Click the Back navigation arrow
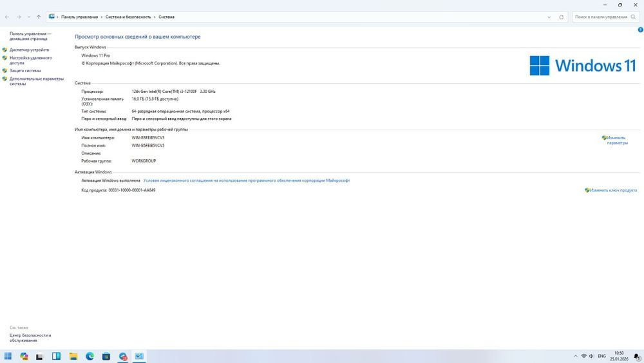The height and width of the screenshot is (363, 644). pos(7,17)
